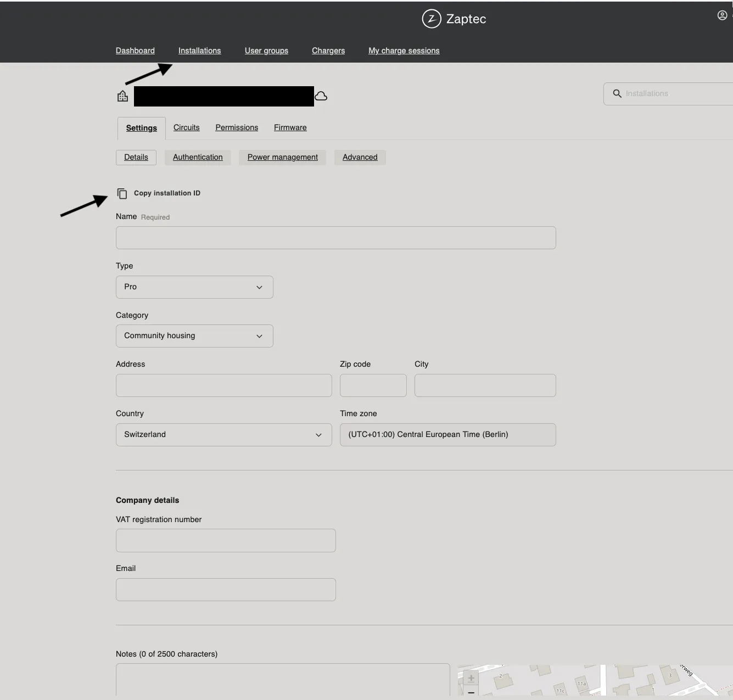Go to Dashboard in top navigation
Viewport: 733px width, 700px height.
coord(135,51)
